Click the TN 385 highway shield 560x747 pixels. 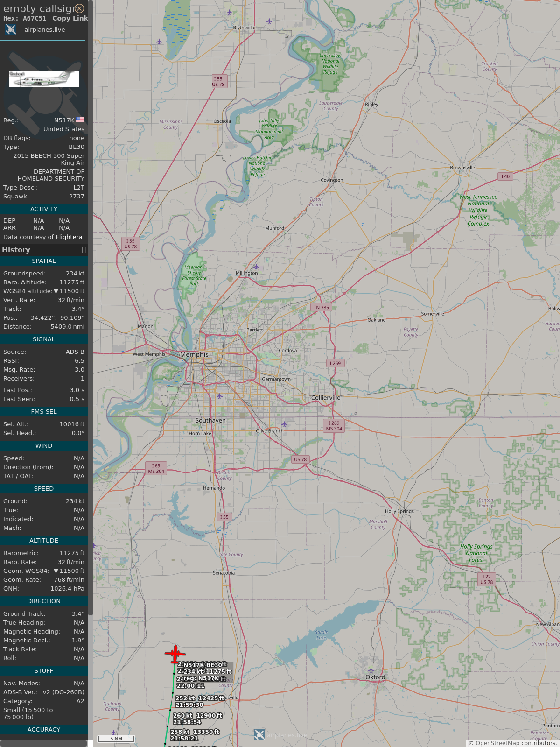click(321, 308)
